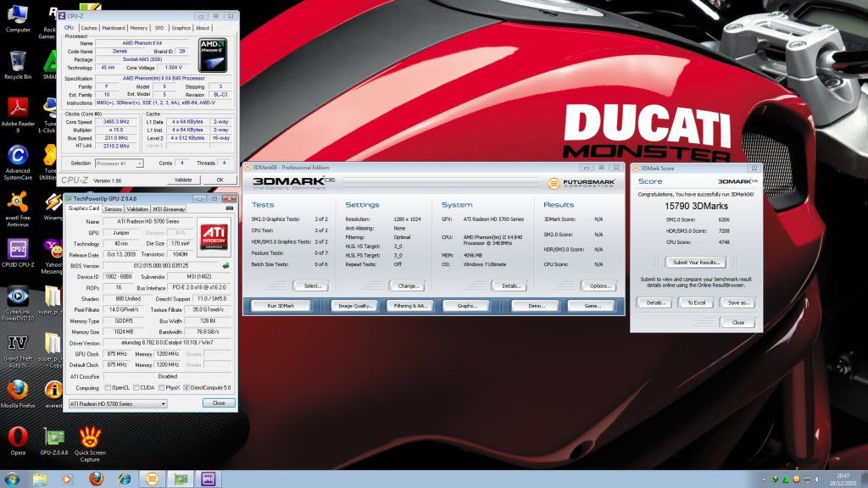
Task: Click Submit Your Results... button
Action: [x=696, y=263]
